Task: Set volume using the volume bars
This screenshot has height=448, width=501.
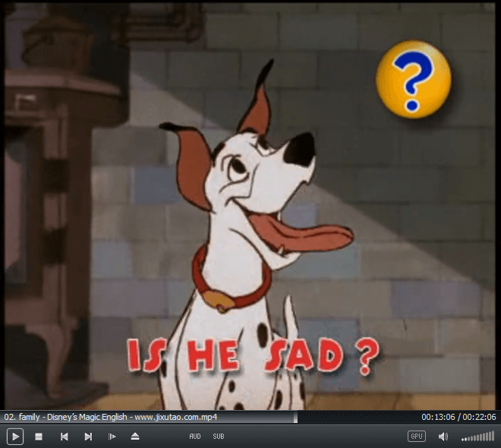Action: tap(477, 437)
